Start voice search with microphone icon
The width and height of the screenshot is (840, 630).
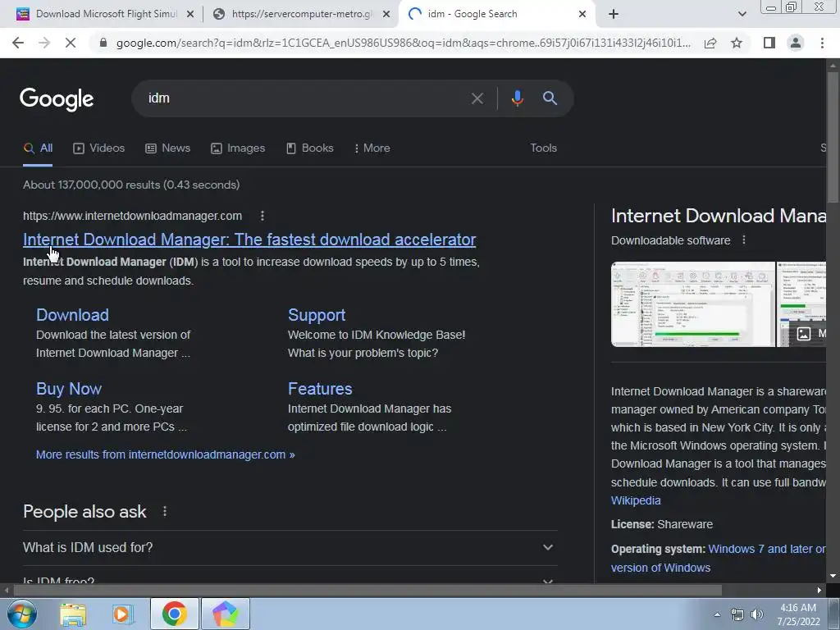(517, 98)
